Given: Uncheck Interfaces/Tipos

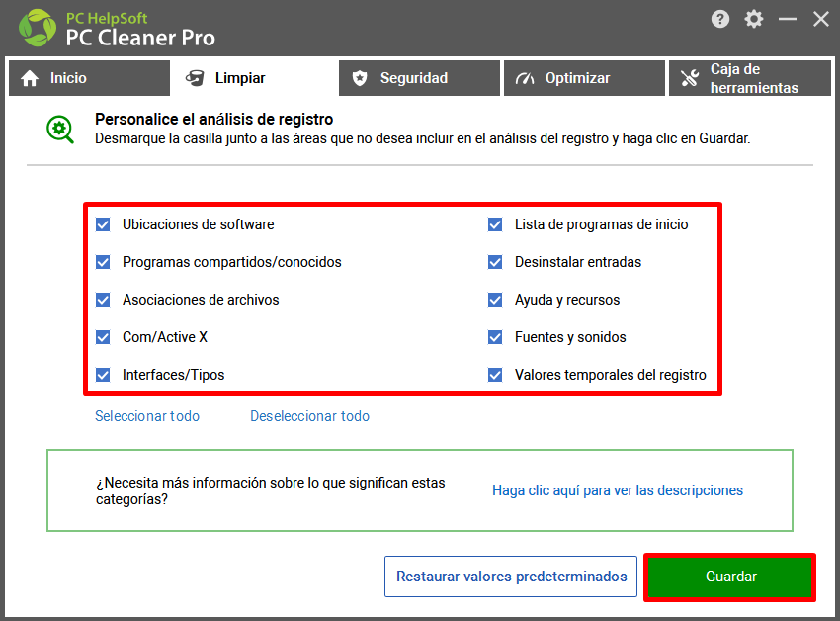Looking at the screenshot, I should click(103, 375).
